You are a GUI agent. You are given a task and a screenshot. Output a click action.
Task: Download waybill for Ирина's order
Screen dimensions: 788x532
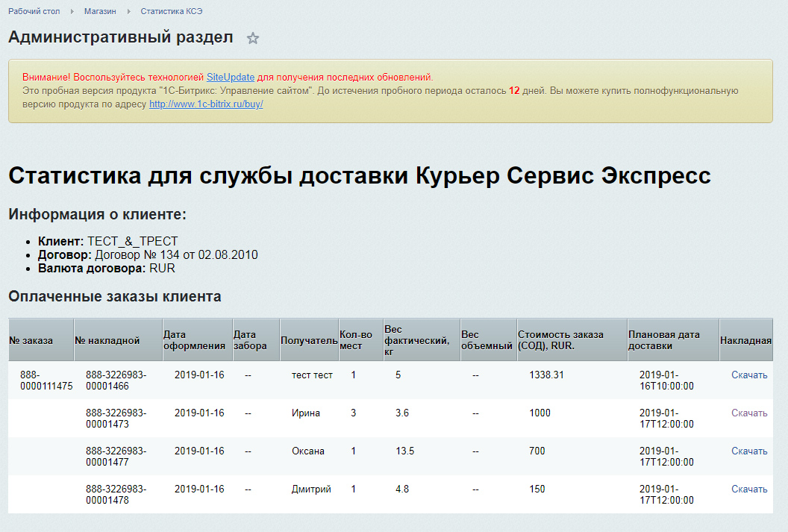click(748, 413)
